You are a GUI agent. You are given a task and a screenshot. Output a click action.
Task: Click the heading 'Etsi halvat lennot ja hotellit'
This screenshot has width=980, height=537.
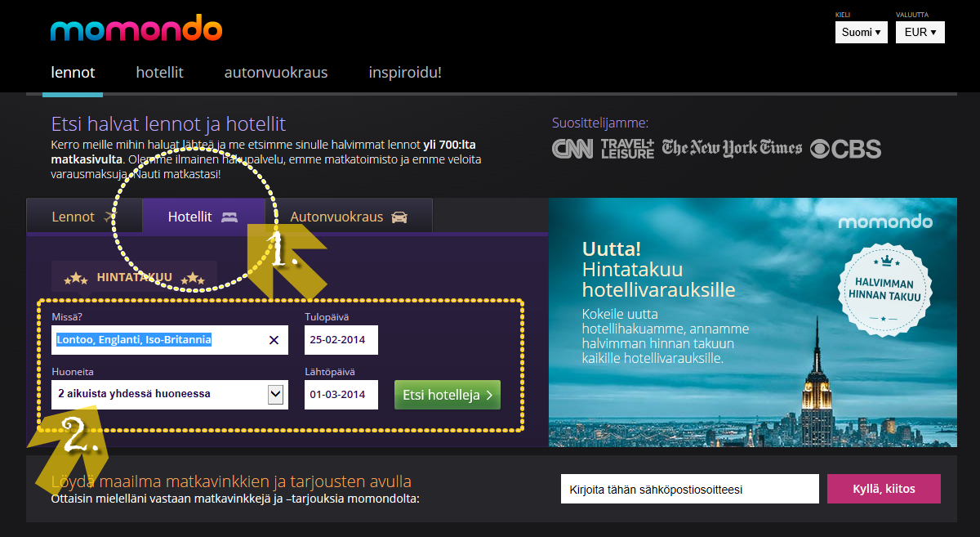point(168,124)
